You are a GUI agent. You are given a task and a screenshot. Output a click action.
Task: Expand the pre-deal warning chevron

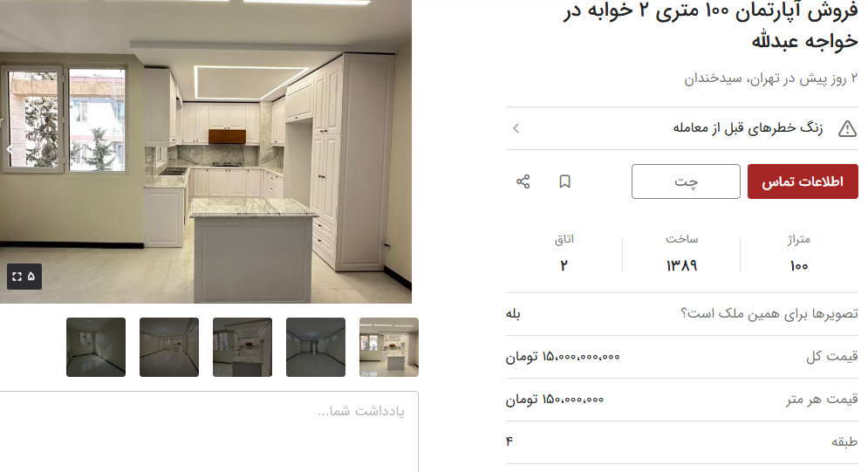(516, 128)
